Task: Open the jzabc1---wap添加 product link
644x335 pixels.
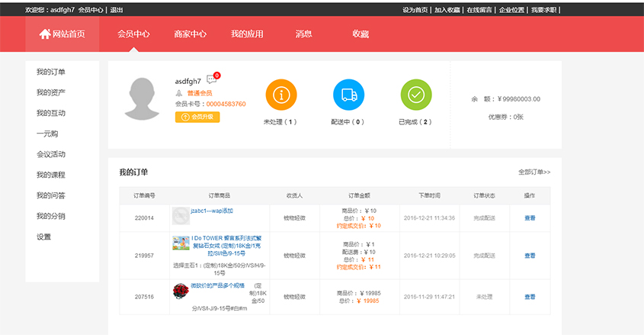Action: tap(212, 211)
